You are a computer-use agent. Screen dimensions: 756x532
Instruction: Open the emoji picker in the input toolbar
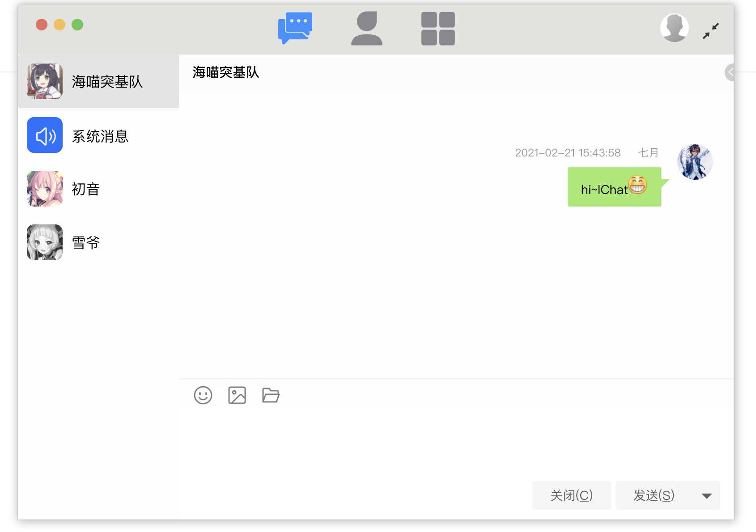point(203,395)
